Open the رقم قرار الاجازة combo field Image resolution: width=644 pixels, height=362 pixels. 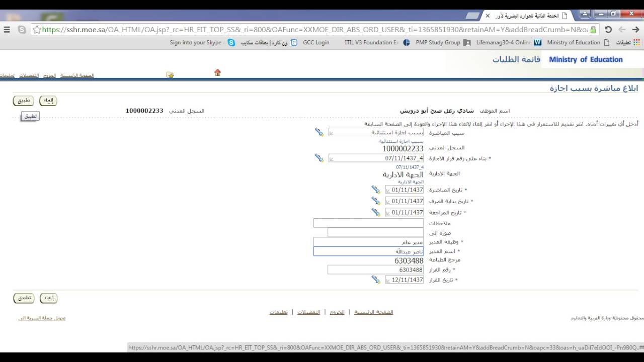pyautogui.click(x=376, y=158)
